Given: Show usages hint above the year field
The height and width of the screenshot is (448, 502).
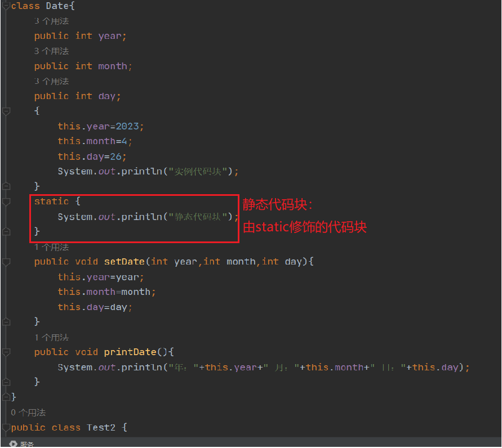Looking at the screenshot, I should 51,21.
